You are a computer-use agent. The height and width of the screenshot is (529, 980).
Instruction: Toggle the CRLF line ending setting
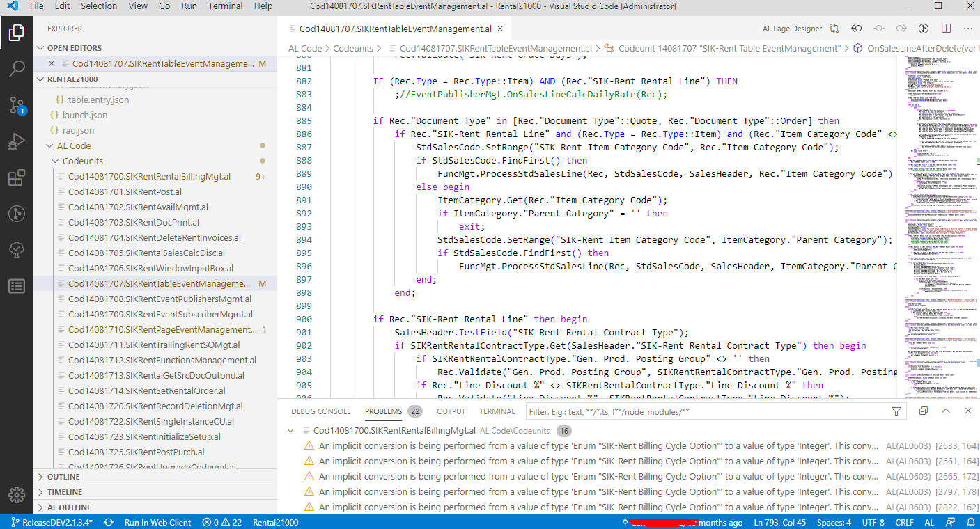(904, 522)
